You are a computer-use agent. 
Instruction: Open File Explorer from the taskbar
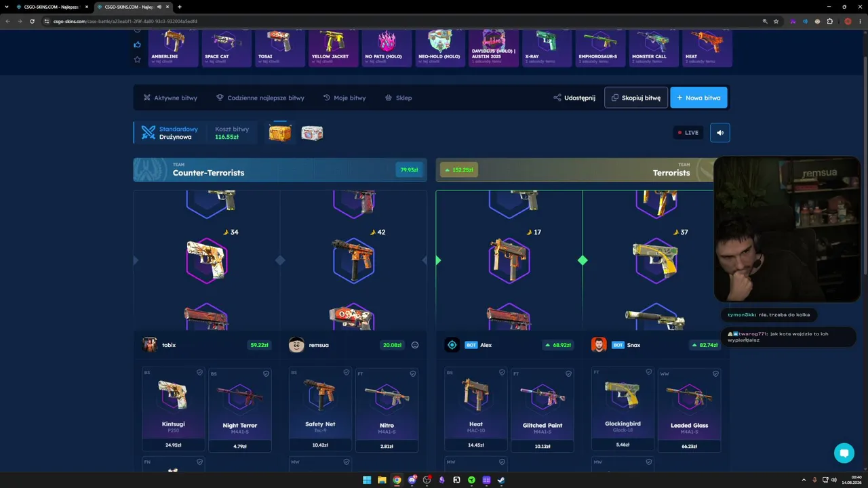pos(382,480)
